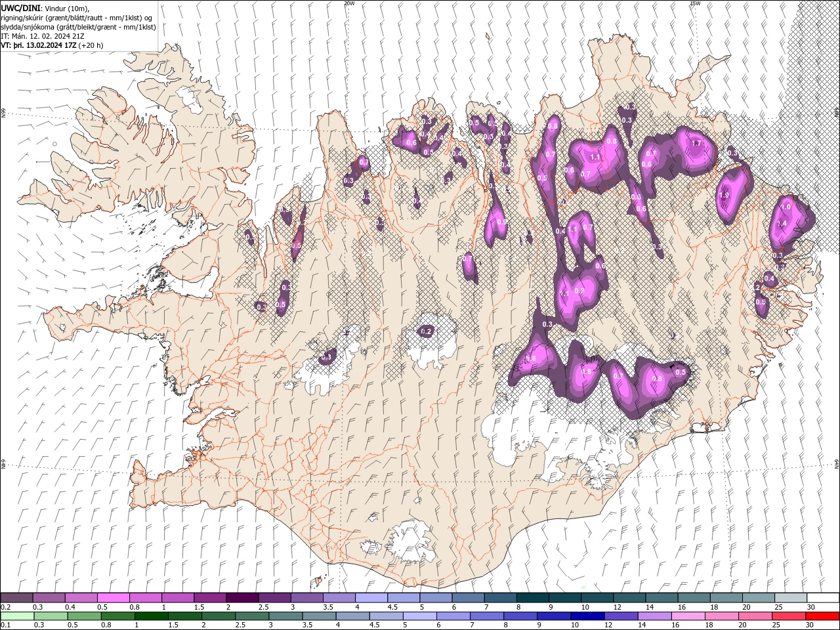840x630 pixels.
Task: Click the snow legend swatch labeled 0.8
Action: (146, 597)
